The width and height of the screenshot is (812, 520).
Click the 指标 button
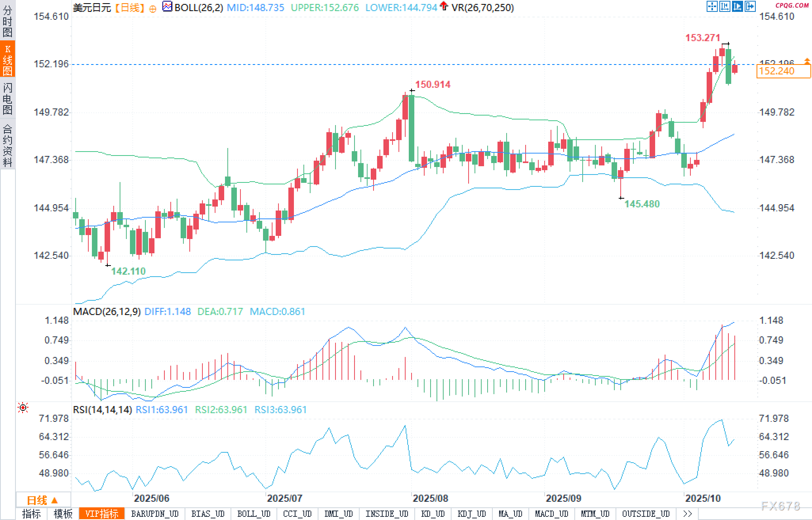[31, 514]
